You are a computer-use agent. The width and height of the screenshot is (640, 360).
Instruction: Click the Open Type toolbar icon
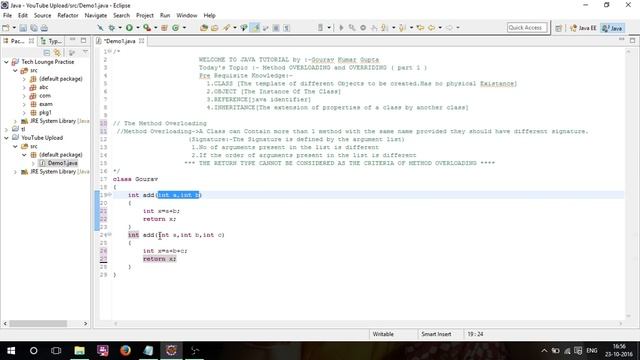pyautogui.click(x=204, y=28)
